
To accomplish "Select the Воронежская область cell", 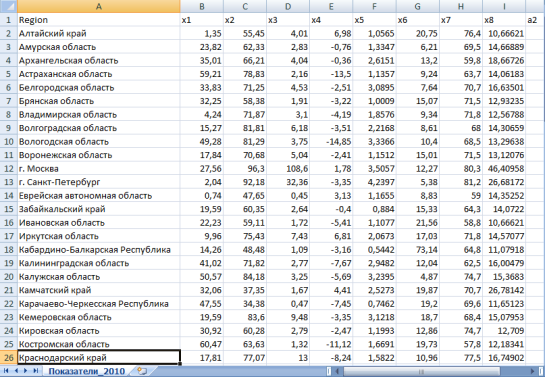I will pos(99,155).
